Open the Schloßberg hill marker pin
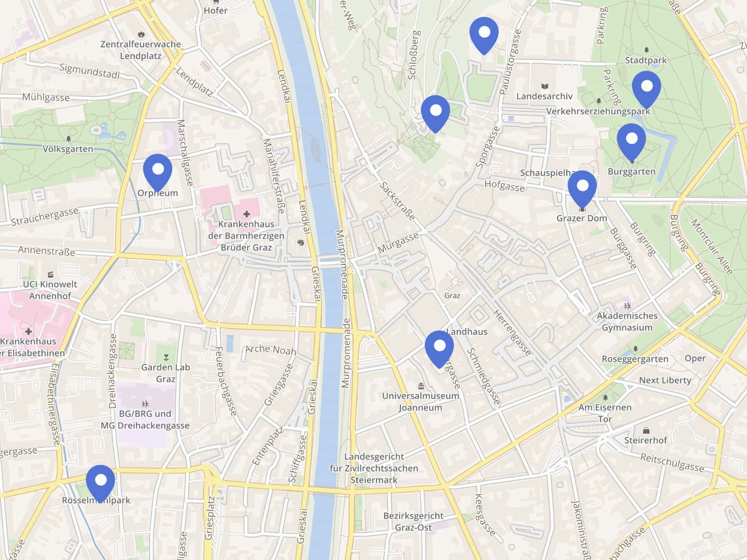Viewport: 747px width, 560px height. click(x=435, y=113)
